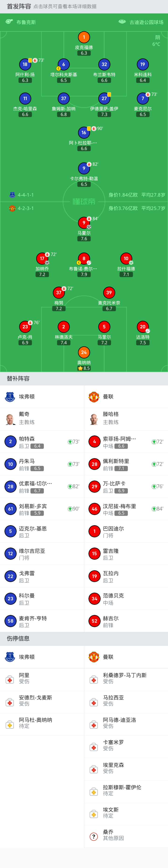Image resolution: width=168 pixels, height=868 pixels.
Task: Open 马夏尔's number 9 player marker
Action: pos(84,222)
